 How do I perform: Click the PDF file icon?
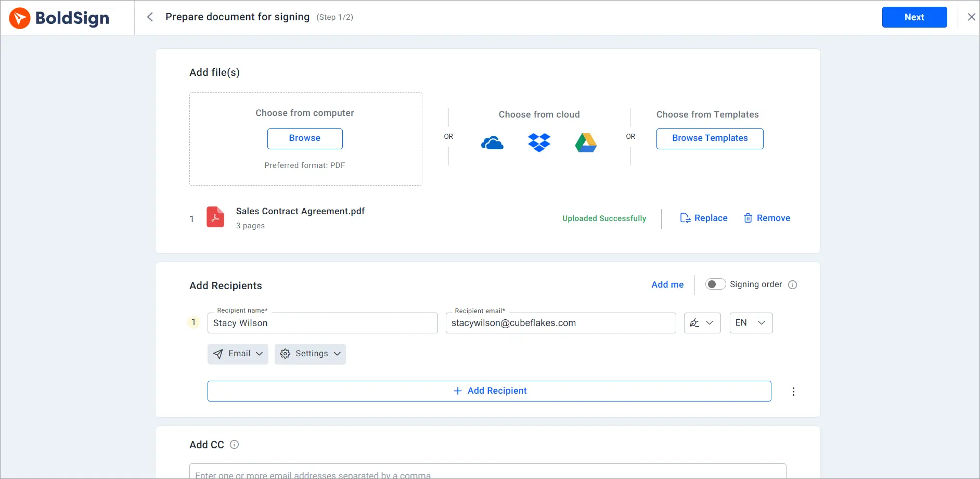[215, 217]
